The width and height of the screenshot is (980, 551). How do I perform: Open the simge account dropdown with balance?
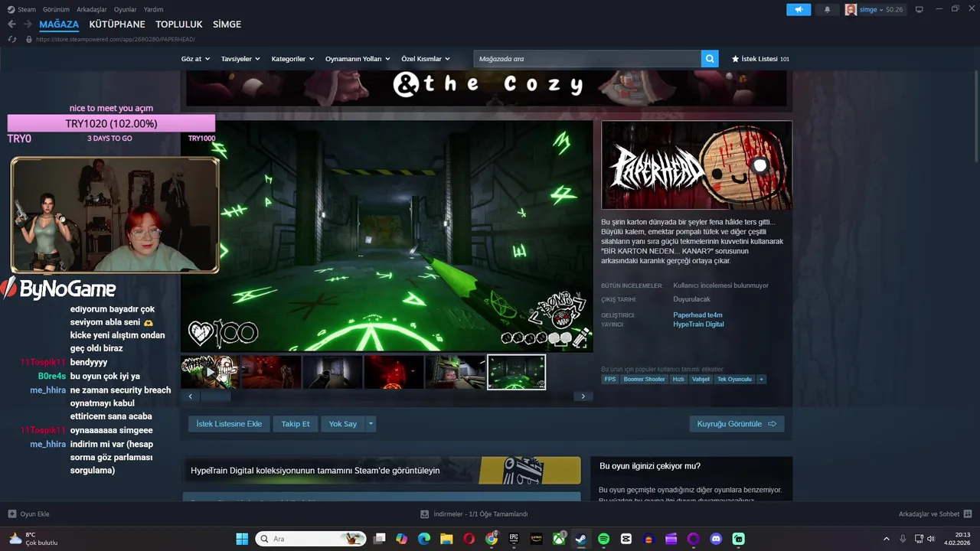(884, 9)
